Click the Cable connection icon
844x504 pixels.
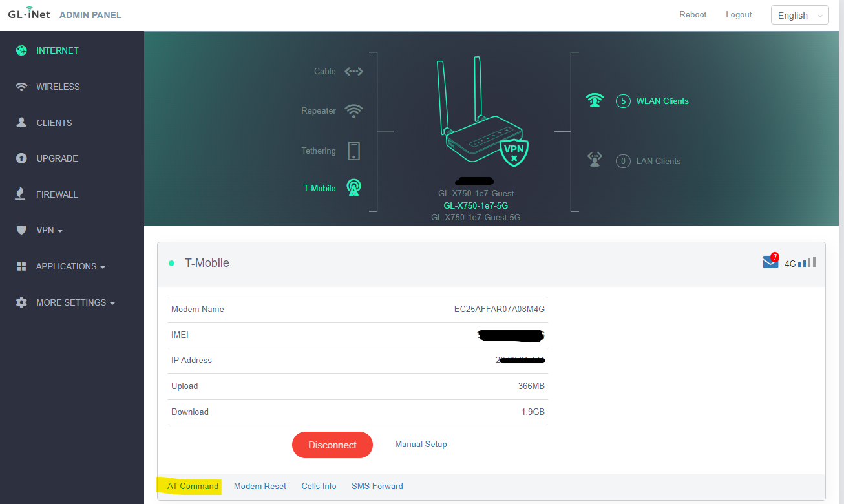click(x=353, y=72)
